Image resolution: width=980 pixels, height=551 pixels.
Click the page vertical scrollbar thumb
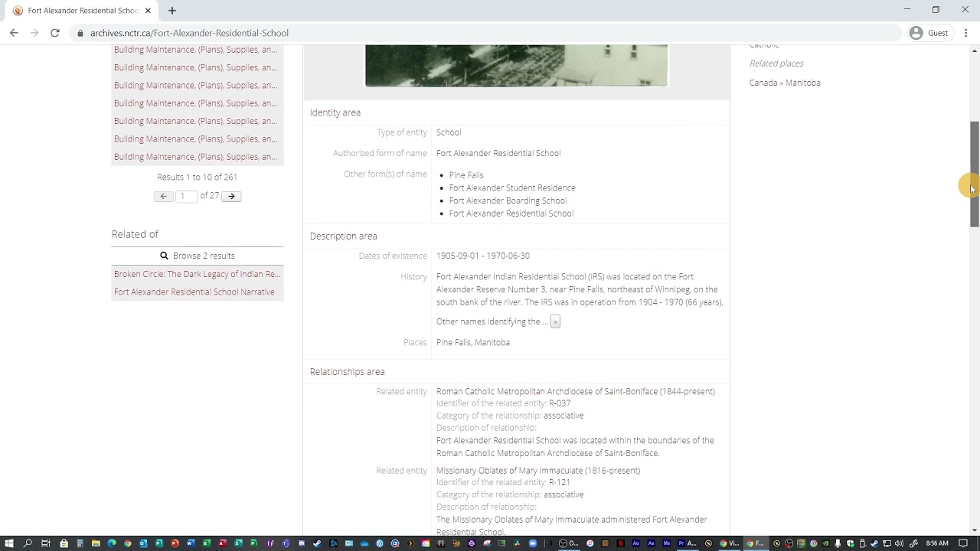click(974, 174)
